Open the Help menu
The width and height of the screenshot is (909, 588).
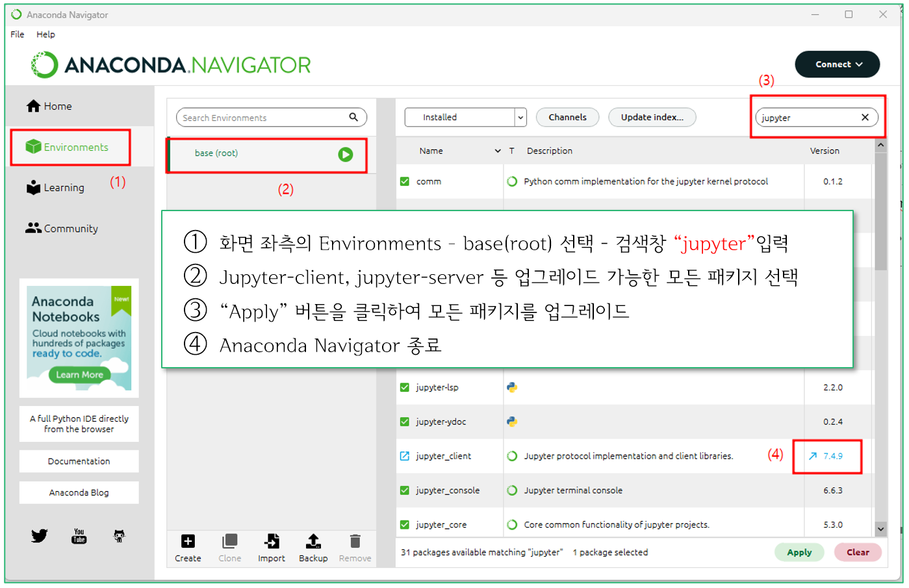pyautogui.click(x=45, y=34)
